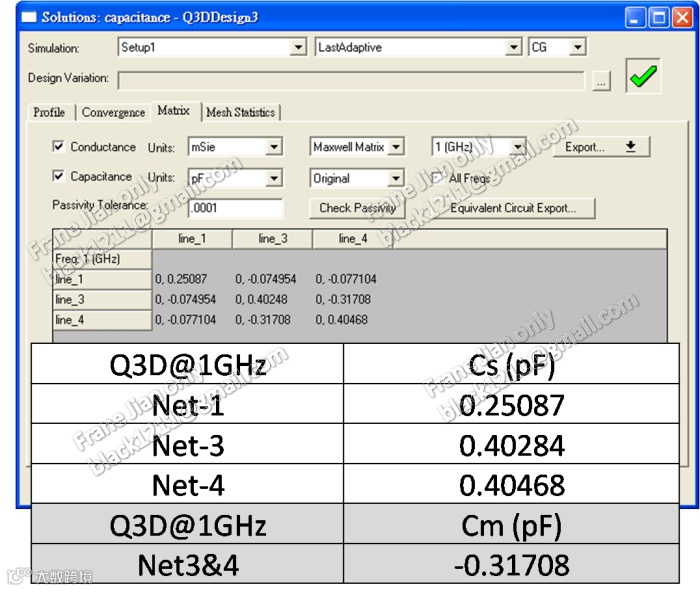The height and width of the screenshot is (591, 700).
Task: Click the Check Passivity button
Action: point(357,208)
